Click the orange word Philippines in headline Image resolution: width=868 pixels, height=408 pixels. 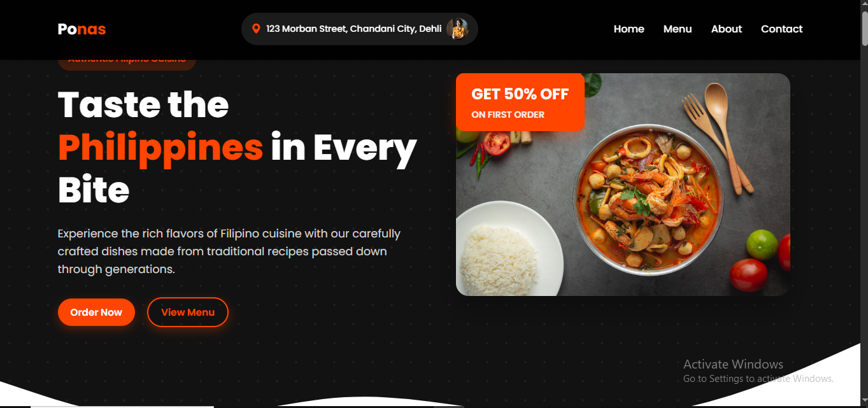point(160,147)
